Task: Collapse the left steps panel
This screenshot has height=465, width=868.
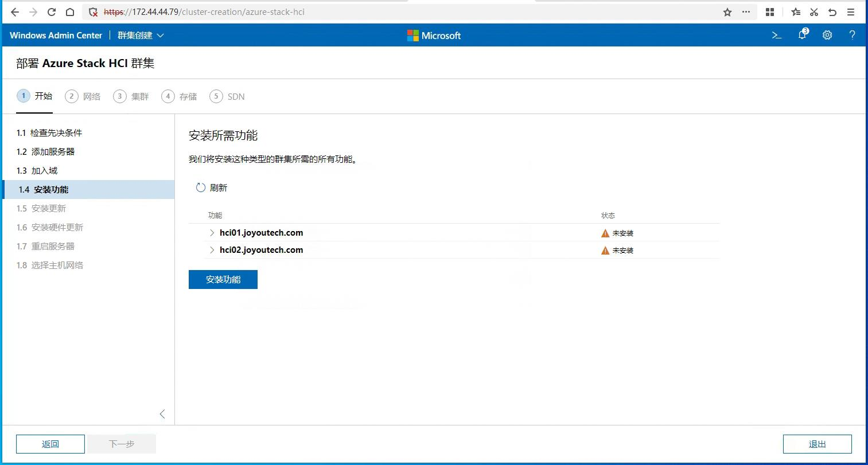Action: pyautogui.click(x=162, y=414)
